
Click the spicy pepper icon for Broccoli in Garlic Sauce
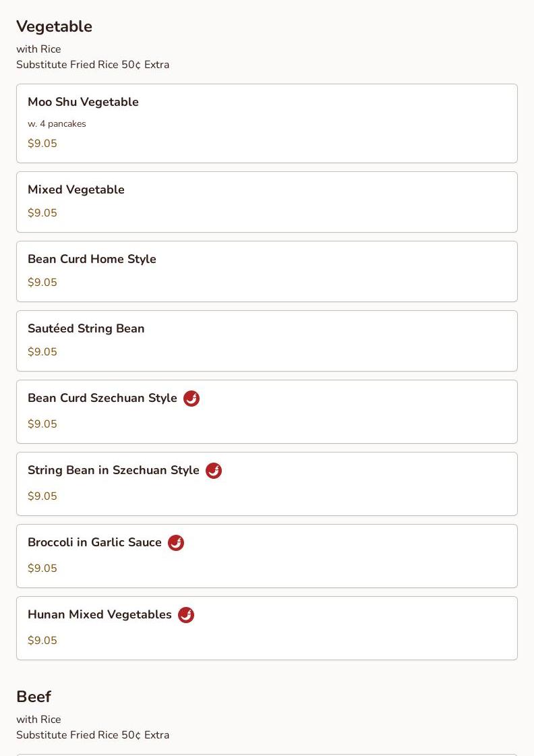176,543
